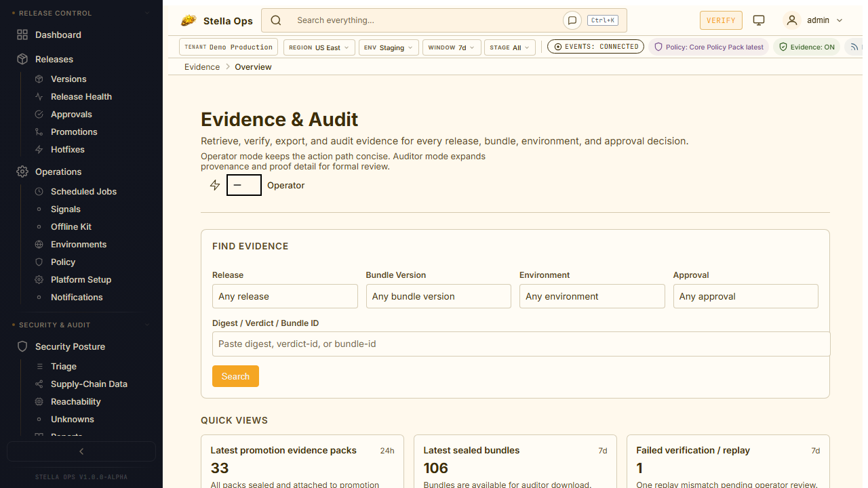This screenshot has height=488, width=868.
Task: Click the Scheduled Jobs clock icon
Action: [39, 192]
